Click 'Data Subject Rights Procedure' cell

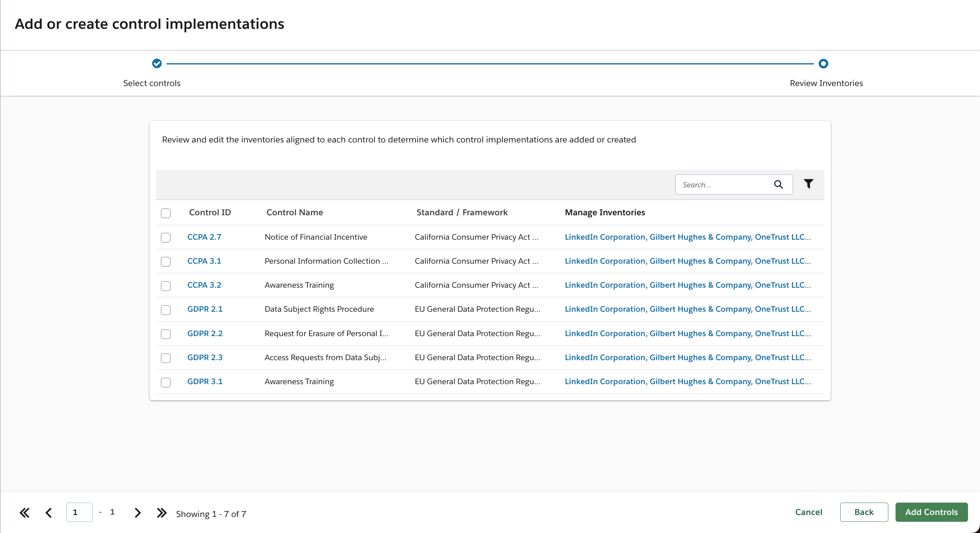pos(319,309)
